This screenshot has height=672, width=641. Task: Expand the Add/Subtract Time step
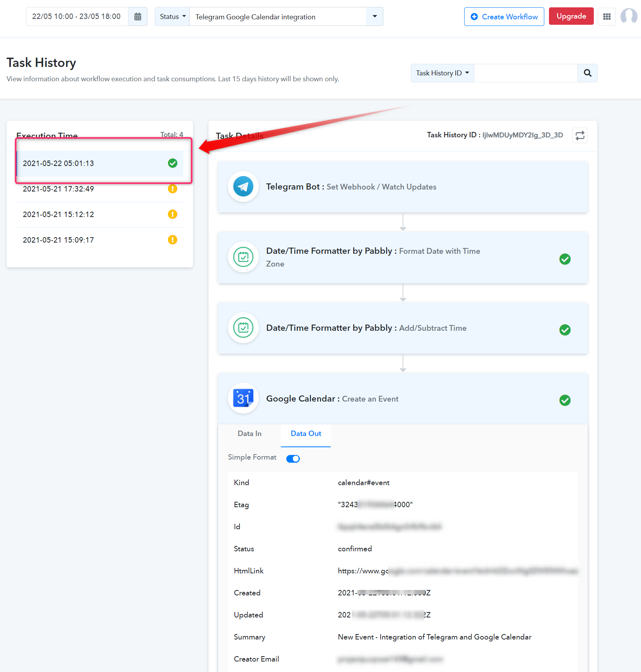pos(403,328)
